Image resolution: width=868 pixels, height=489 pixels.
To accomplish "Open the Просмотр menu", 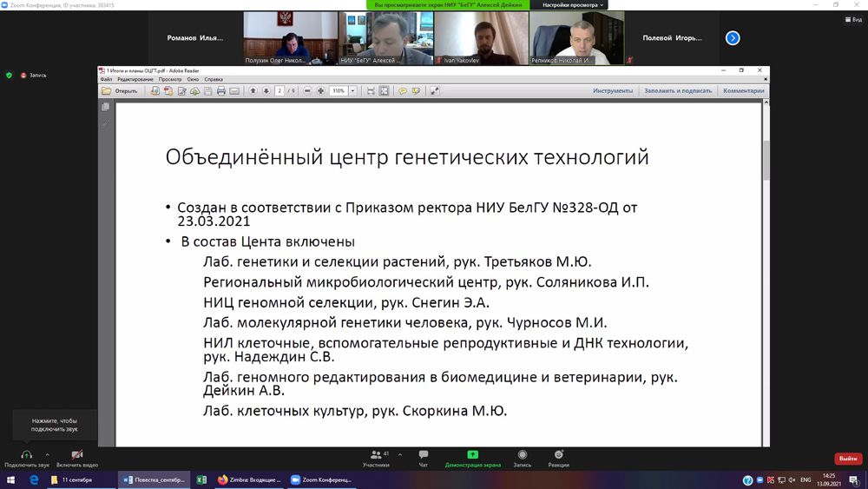I will (x=170, y=79).
